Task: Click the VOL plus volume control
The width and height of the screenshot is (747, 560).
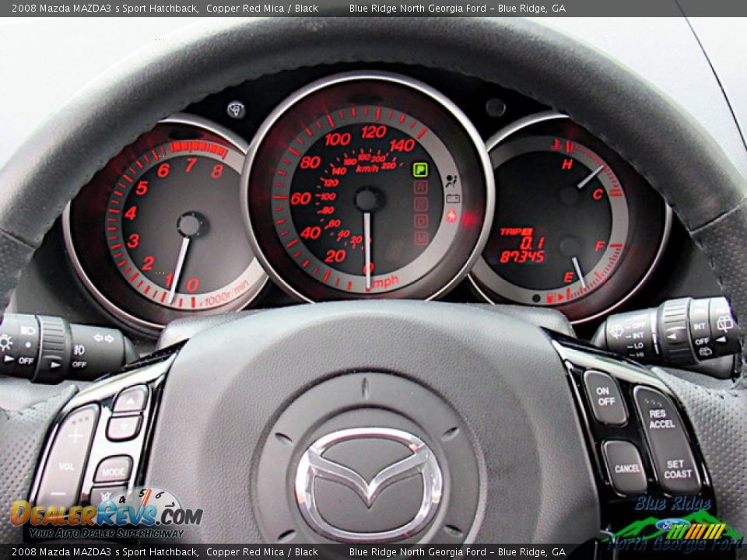Action: (75, 435)
